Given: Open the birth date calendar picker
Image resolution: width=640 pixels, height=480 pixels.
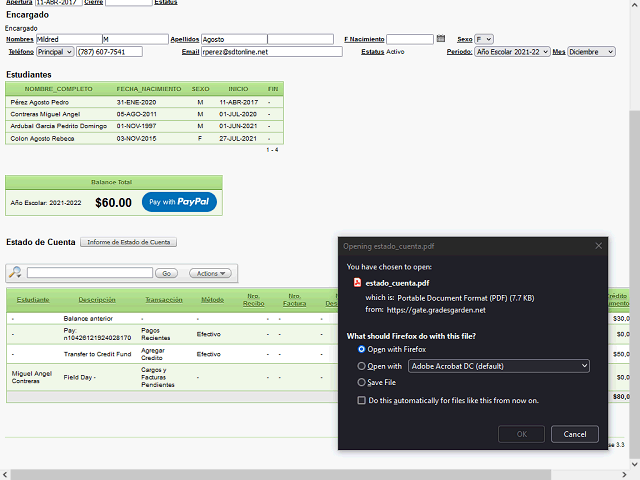Looking at the screenshot, I should point(441,39).
